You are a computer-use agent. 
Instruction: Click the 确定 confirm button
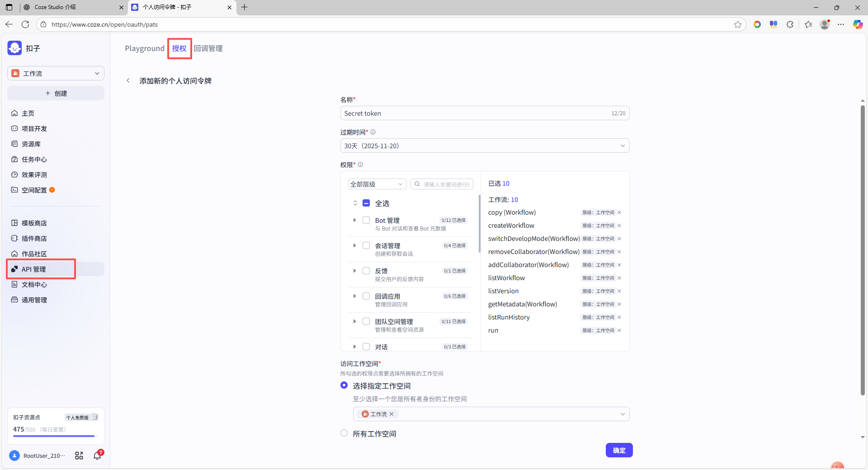click(619, 450)
